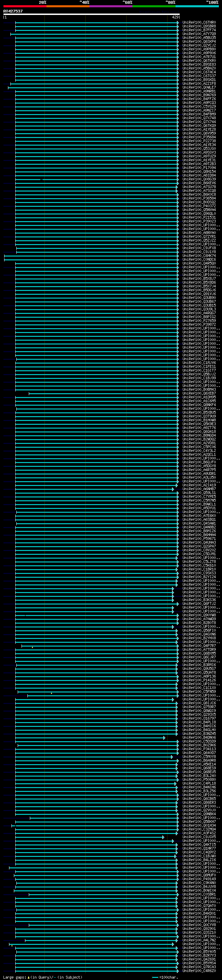This screenshot has height=980, width=222.
Task: Open hit UniRef100_A5BU35
Action: (199, 38)
